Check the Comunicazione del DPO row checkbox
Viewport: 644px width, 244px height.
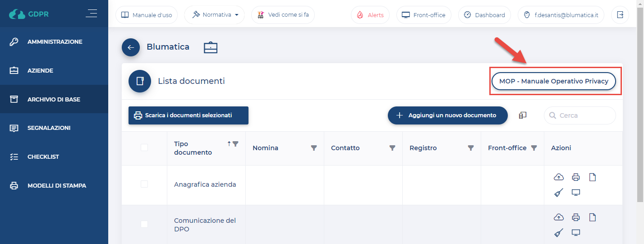pos(144,224)
